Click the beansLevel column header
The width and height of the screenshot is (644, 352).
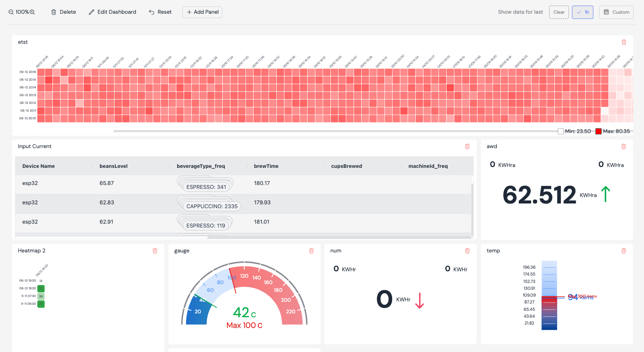[x=114, y=166]
